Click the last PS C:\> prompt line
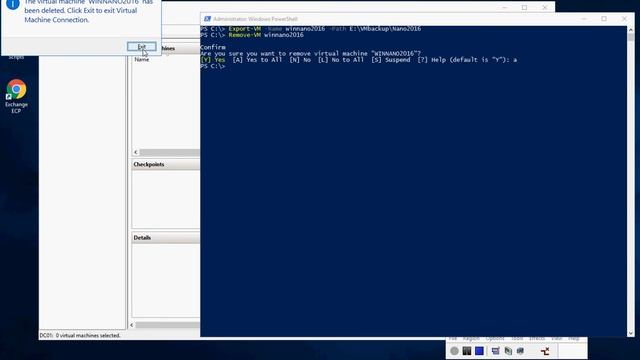Viewport: 640px width, 360px height. pos(213,66)
